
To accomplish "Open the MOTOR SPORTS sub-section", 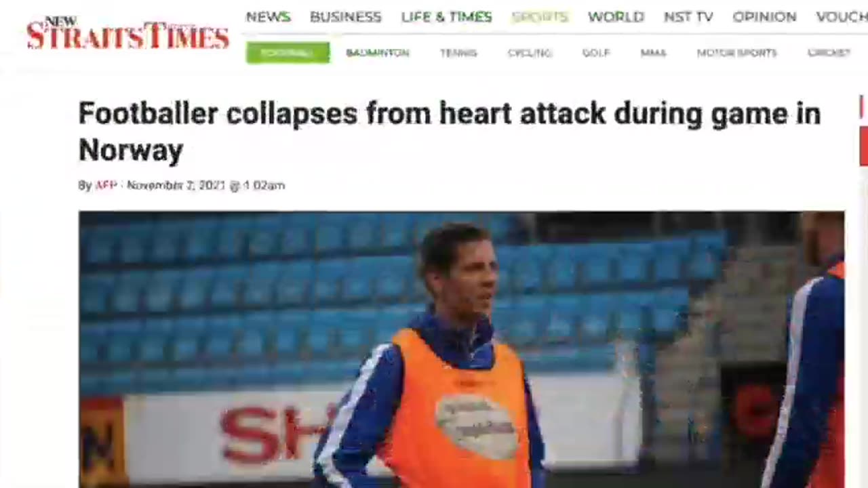I will pos(736,53).
